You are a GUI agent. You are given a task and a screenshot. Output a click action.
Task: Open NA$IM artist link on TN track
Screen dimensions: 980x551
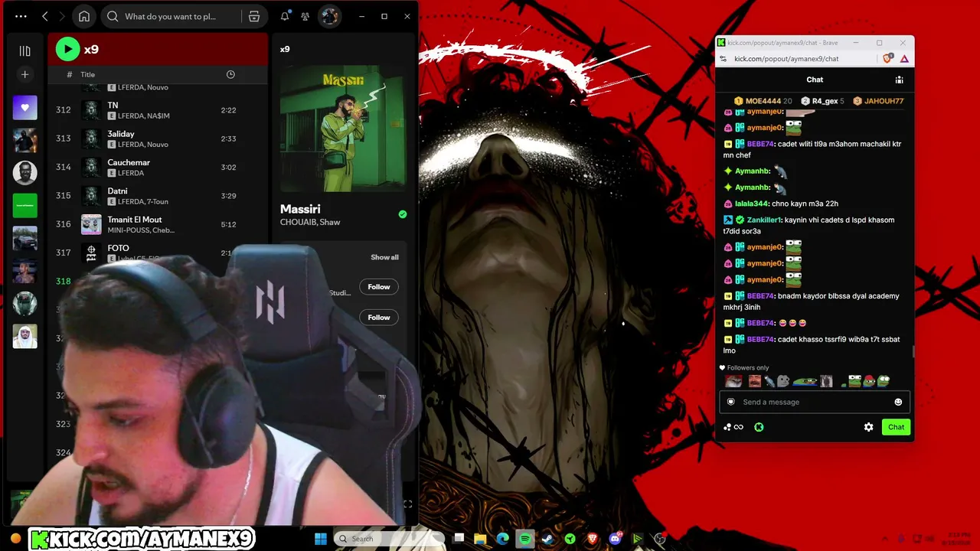156,116
